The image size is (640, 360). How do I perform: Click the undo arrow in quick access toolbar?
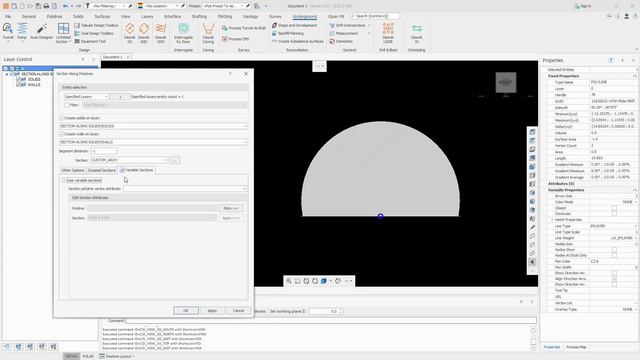(x=66, y=6)
